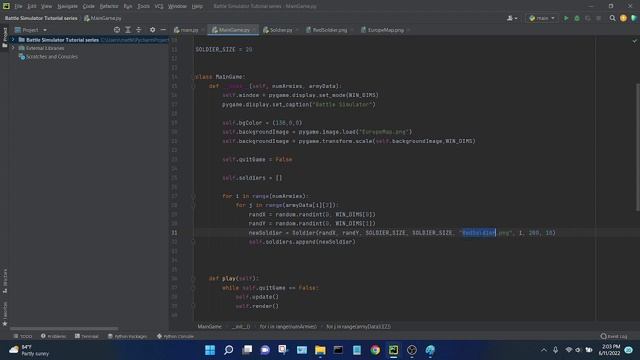Select opened file locator target icon
The width and height of the screenshot is (640, 360).
117,30
